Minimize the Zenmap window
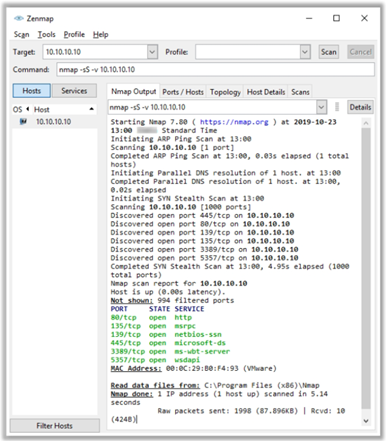Screen dimensions: 386x441 pos(309,18)
